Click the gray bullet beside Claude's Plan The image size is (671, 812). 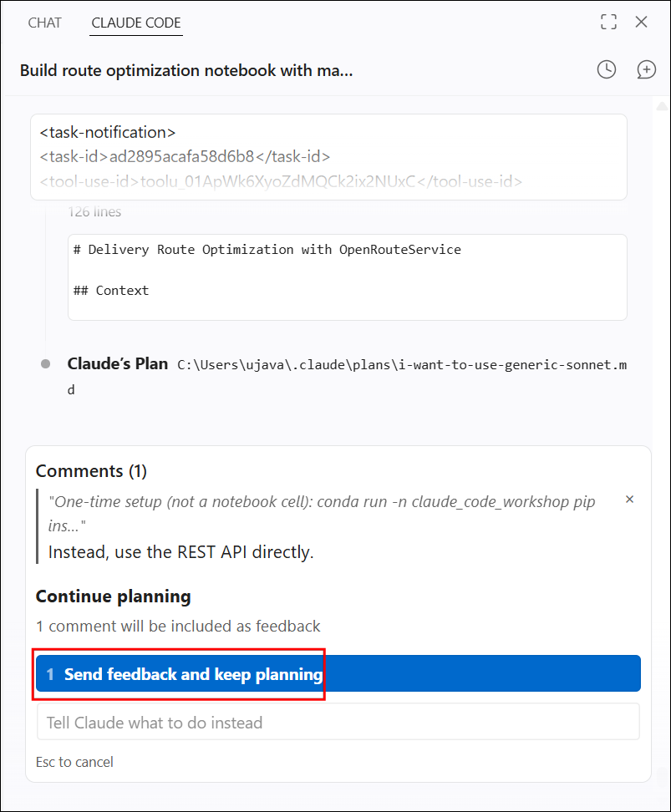tap(46, 364)
